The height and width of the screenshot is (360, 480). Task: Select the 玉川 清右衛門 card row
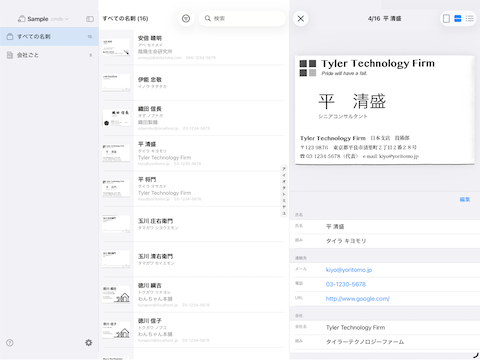[x=193, y=259]
